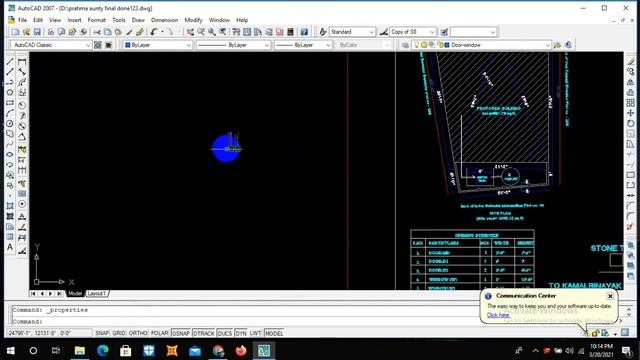Click the New drawing icon

tap(16, 32)
